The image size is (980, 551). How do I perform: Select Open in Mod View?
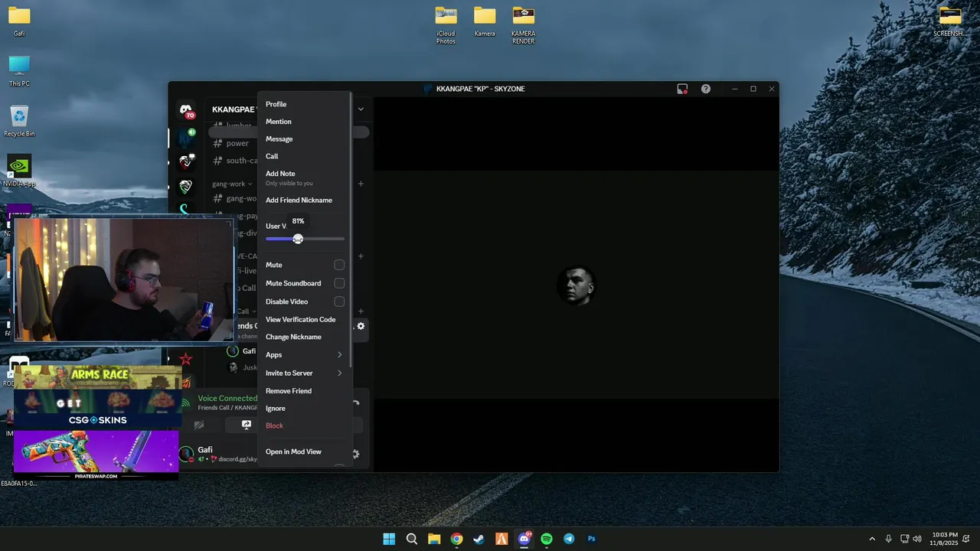pyautogui.click(x=305, y=452)
